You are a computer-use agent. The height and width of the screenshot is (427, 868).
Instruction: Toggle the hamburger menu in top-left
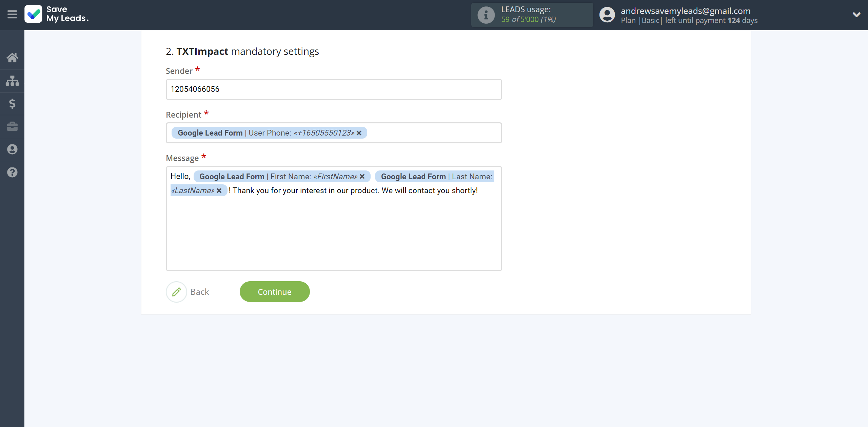(12, 14)
